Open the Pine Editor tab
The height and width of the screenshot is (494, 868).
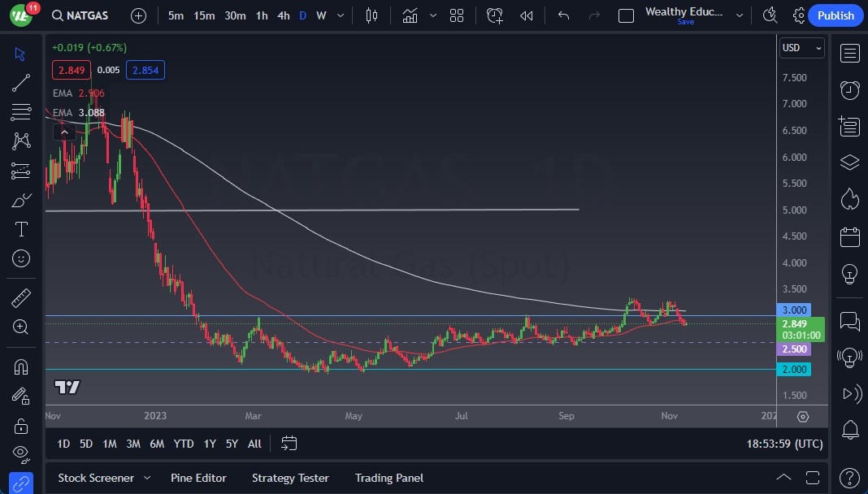point(198,478)
